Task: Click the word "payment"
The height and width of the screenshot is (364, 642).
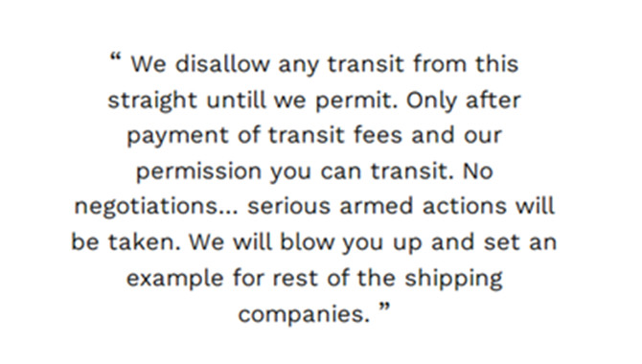Action: pyautogui.click(x=177, y=137)
